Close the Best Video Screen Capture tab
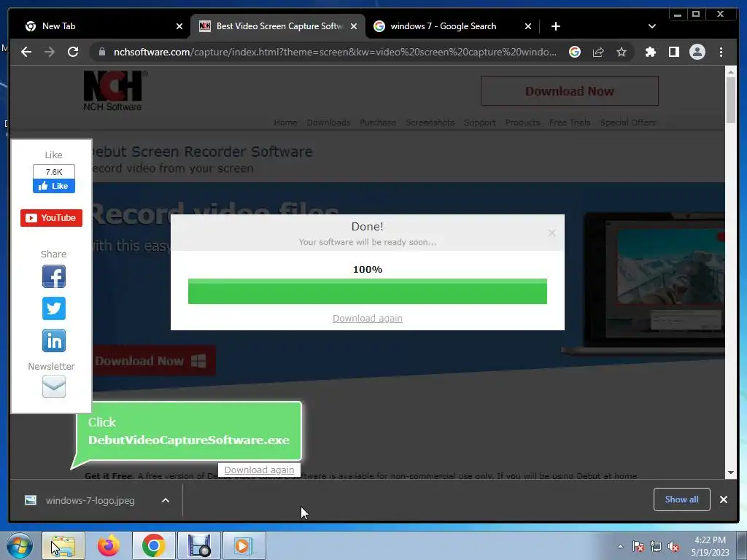The width and height of the screenshot is (747, 560). pos(354,26)
